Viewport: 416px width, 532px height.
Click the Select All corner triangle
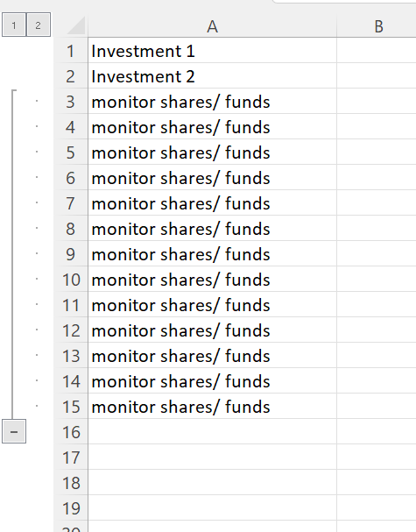click(76, 25)
